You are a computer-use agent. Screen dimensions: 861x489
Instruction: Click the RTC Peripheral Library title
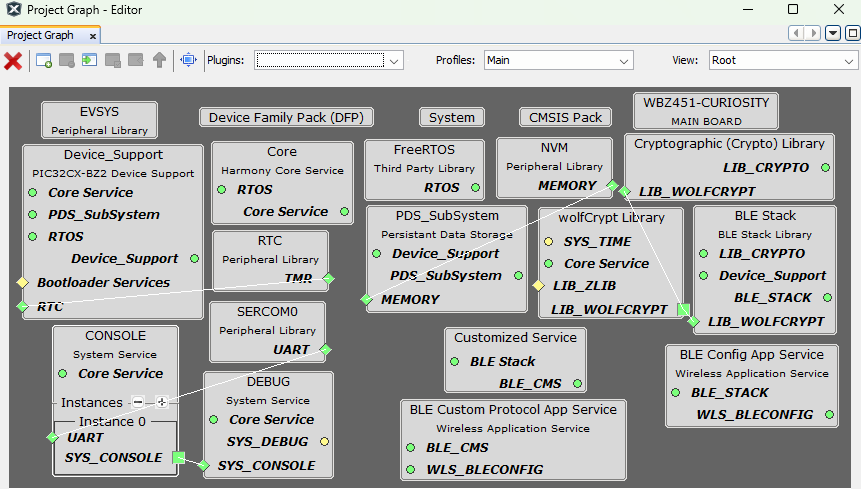[x=270, y=241]
